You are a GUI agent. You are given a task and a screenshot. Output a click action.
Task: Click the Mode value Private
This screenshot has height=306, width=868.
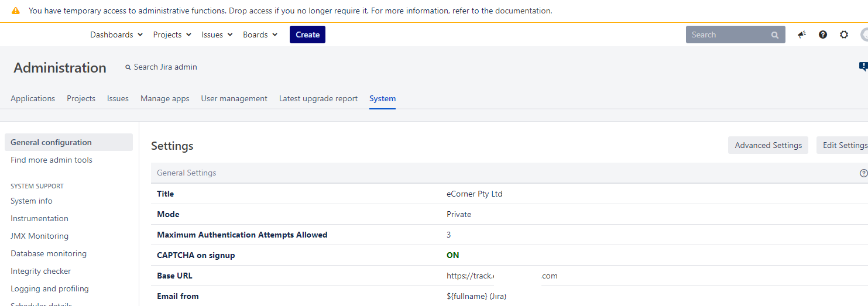coord(459,214)
